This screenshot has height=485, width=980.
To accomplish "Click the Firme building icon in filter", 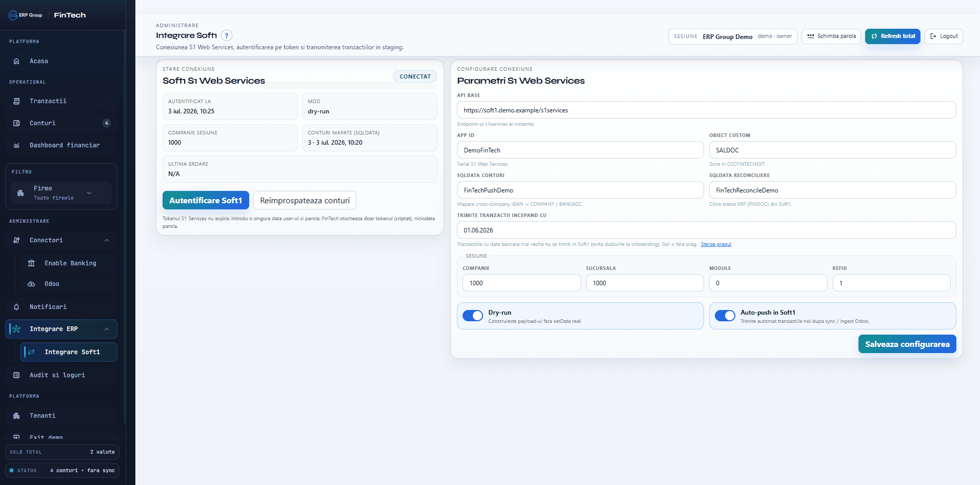I will (21, 193).
